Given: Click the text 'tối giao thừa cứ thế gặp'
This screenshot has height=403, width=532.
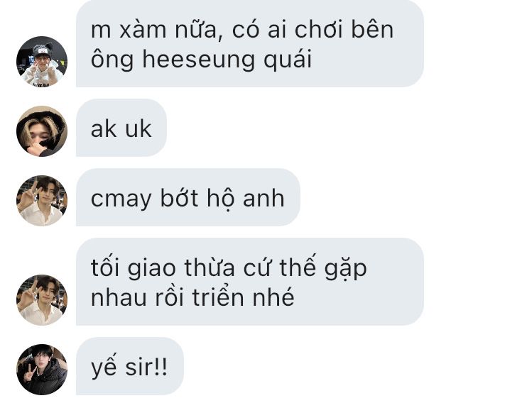Looking at the screenshot, I should 229,268.
